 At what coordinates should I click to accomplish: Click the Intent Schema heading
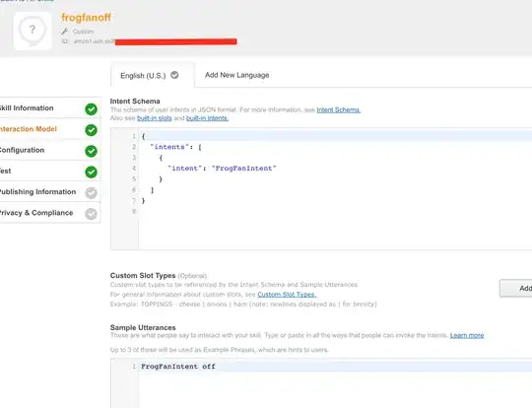[x=135, y=102]
